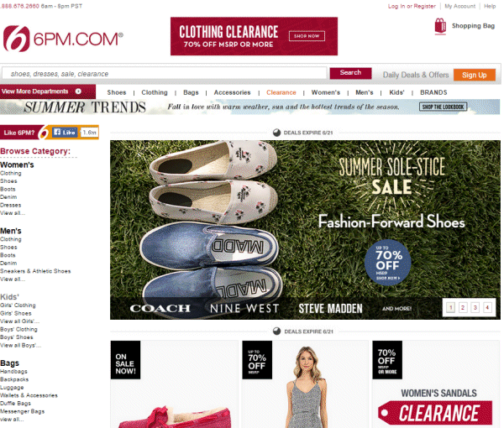Open Log In or Register link

point(412,6)
